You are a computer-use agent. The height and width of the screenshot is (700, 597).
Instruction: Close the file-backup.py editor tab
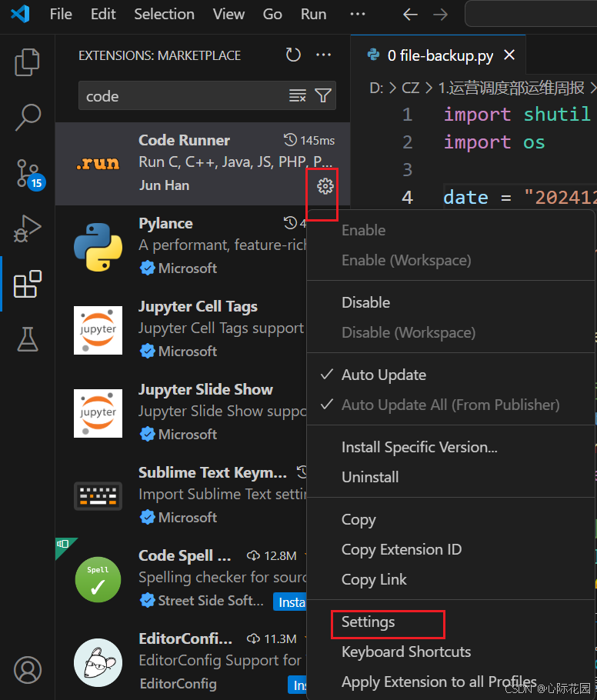pos(509,55)
